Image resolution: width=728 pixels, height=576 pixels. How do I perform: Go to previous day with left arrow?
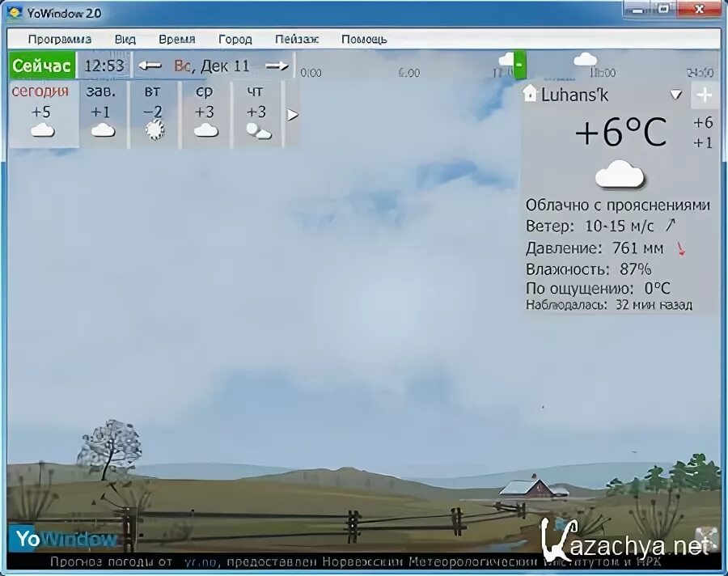[150, 66]
